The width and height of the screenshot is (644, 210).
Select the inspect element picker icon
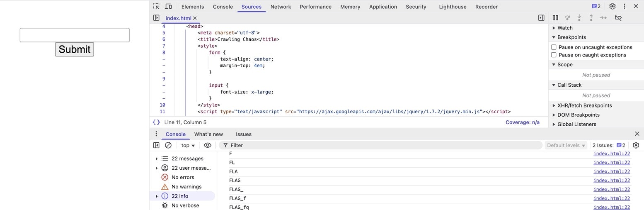[x=156, y=7]
